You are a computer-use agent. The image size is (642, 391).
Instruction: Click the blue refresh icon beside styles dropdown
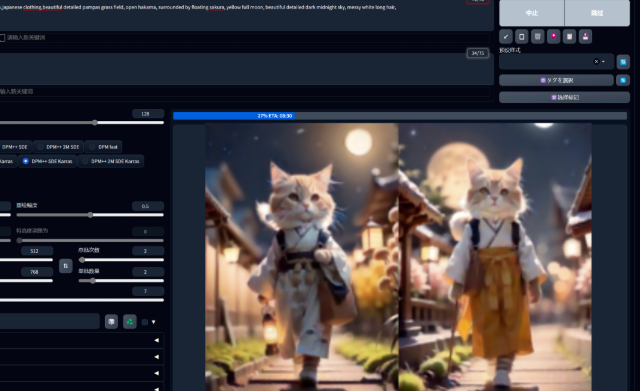click(x=623, y=62)
